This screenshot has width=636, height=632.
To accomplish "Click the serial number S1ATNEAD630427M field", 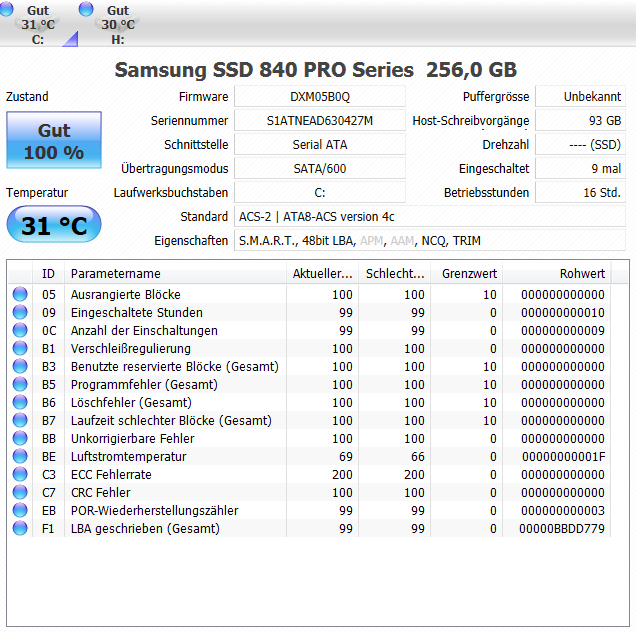I will (320, 120).
